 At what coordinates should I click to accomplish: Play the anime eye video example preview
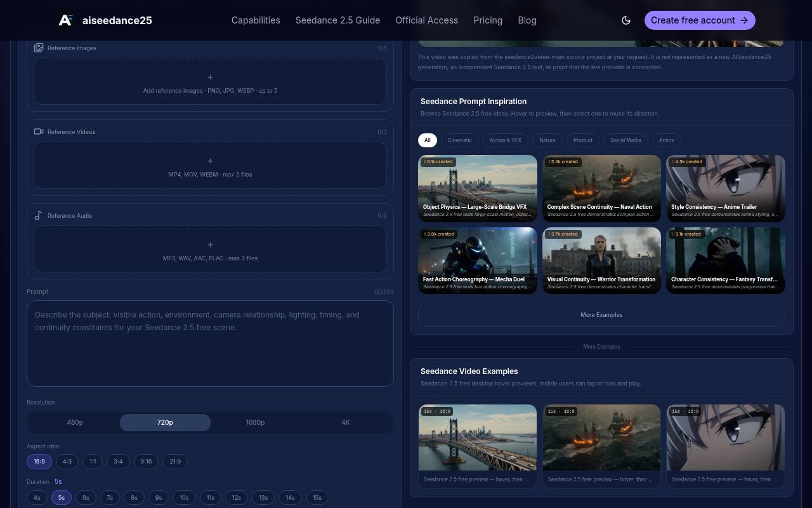coord(726,438)
